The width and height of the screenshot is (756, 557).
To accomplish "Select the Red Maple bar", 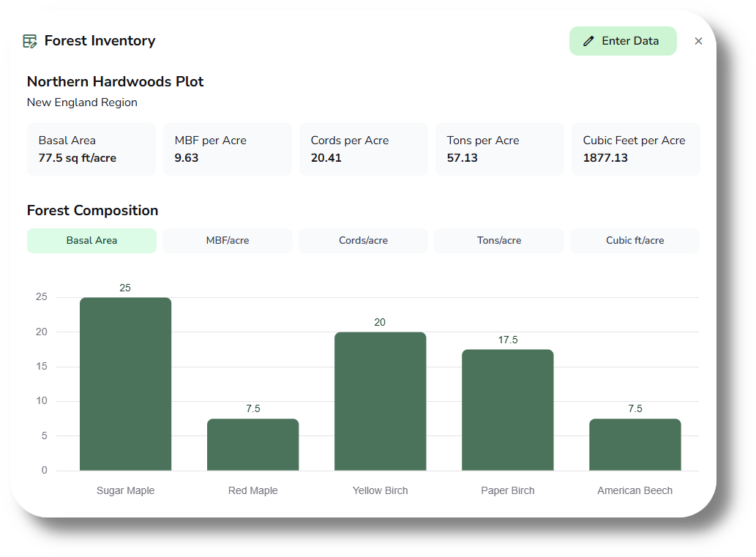I will [x=252, y=445].
